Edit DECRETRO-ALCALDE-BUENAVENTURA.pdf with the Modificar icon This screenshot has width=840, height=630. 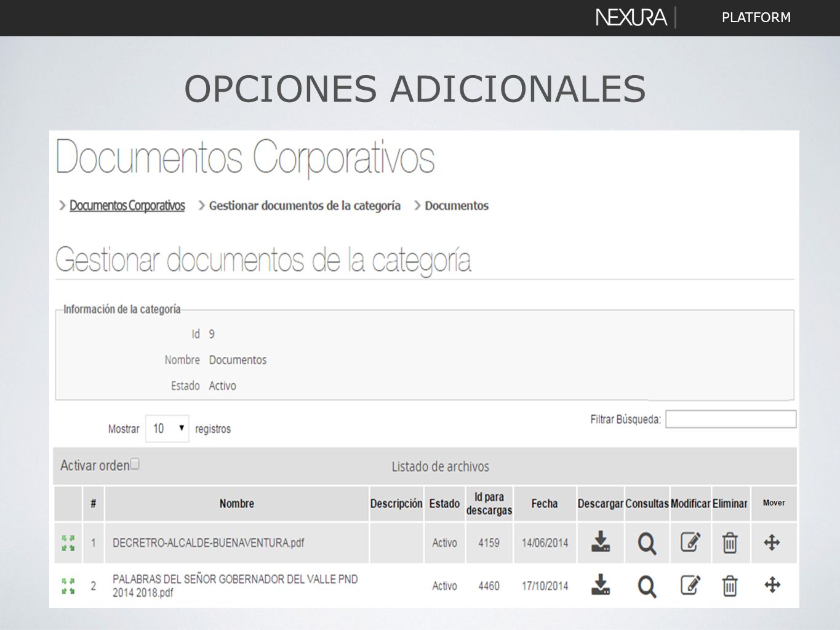tap(690, 542)
